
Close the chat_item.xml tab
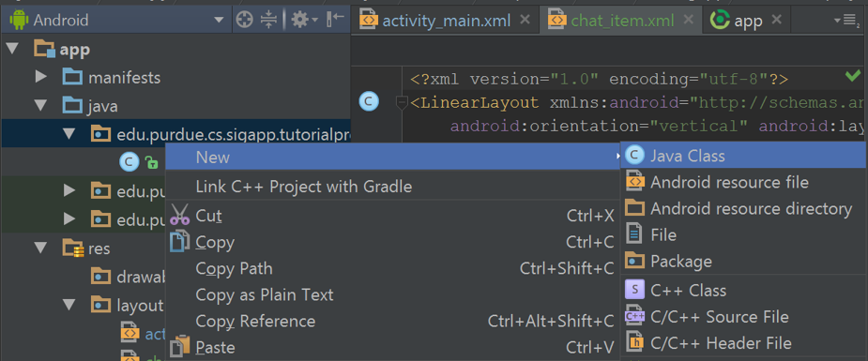click(689, 20)
